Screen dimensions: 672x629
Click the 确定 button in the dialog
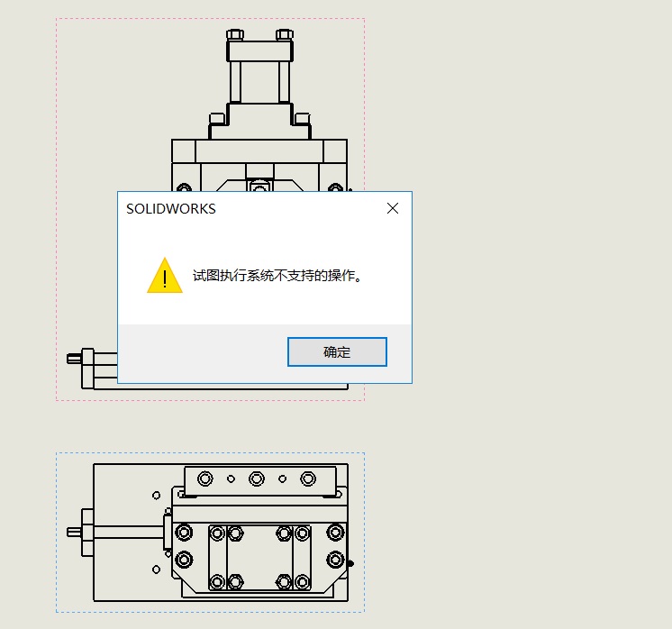tap(337, 351)
